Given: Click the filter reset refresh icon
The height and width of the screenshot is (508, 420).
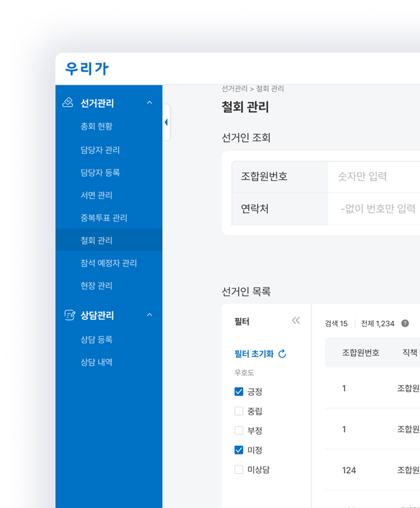Looking at the screenshot, I should point(282,354).
